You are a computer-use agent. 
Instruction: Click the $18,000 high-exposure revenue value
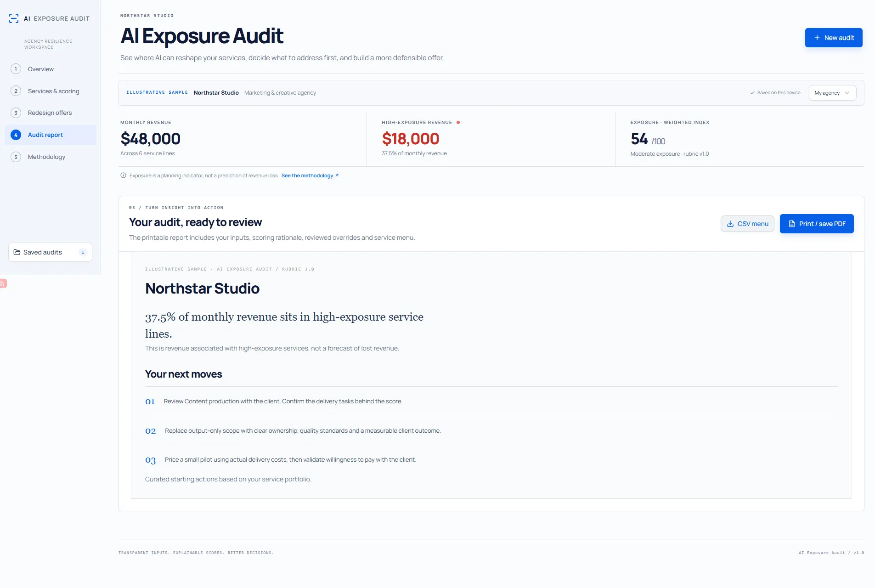(x=411, y=139)
